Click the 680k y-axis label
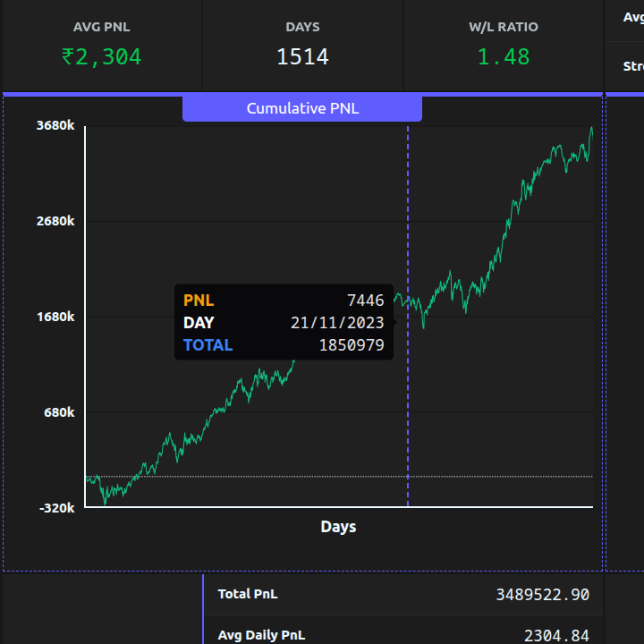This screenshot has height=644, width=644. pos(59,412)
